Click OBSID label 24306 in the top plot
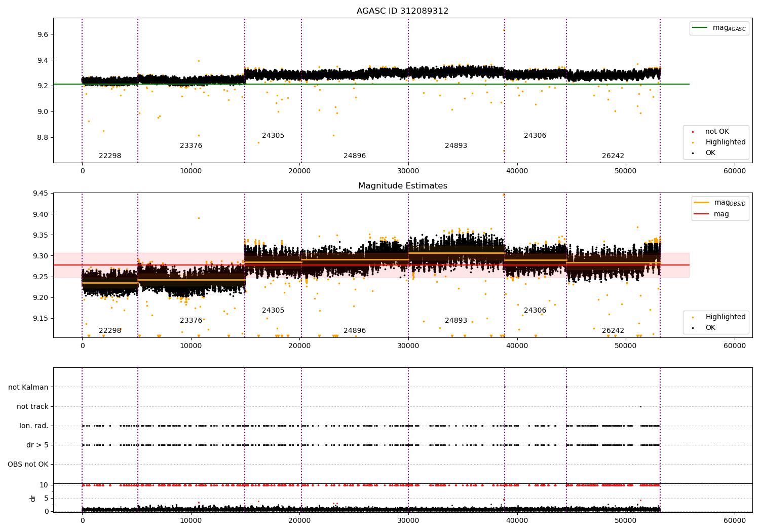Image resolution: width=760 pixels, height=532 pixels. tap(535, 136)
